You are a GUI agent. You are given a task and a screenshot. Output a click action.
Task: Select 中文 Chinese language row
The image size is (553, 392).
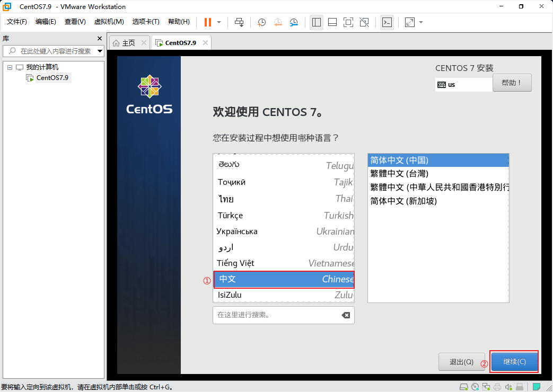tap(284, 279)
